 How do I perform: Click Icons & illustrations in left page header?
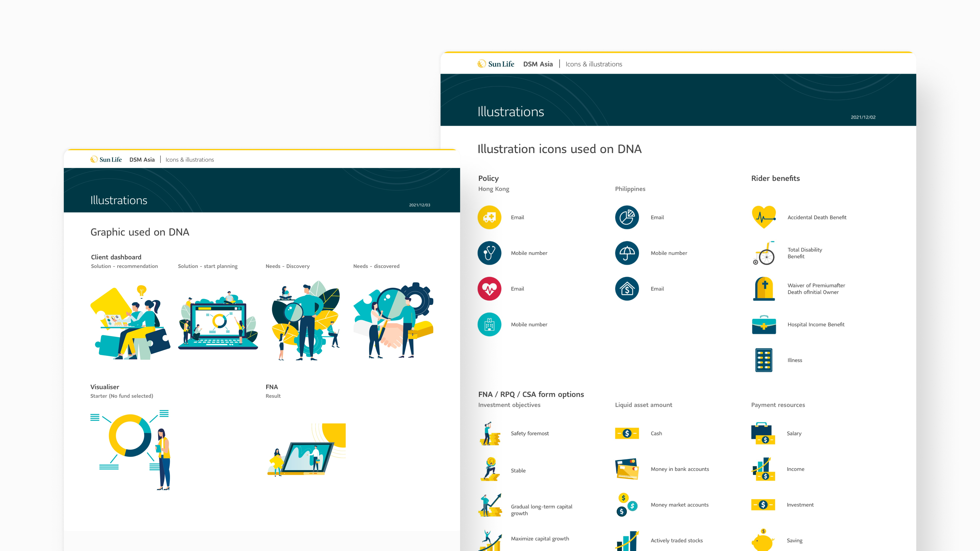[189, 160]
